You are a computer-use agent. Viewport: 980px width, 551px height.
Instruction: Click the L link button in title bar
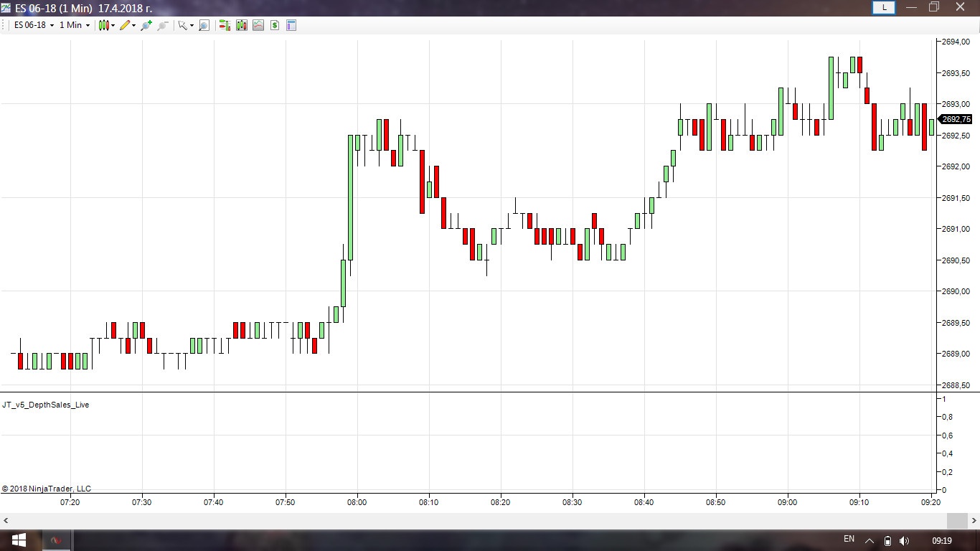(883, 7)
